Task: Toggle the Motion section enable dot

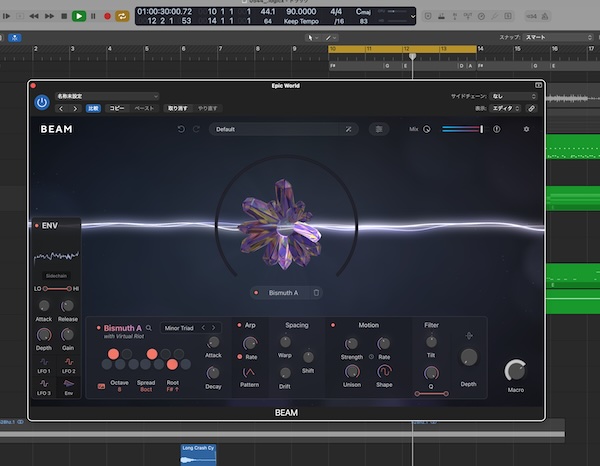Action: 333,325
